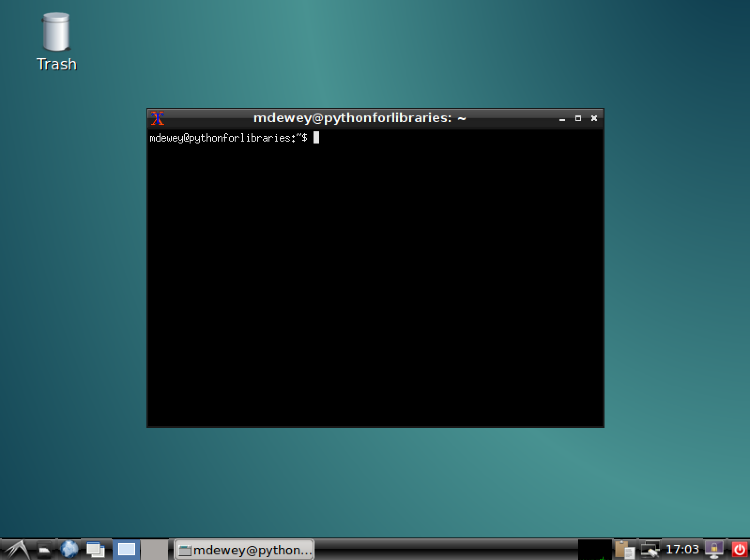
Task: Switch to the first workspace pager
Action: 126,550
